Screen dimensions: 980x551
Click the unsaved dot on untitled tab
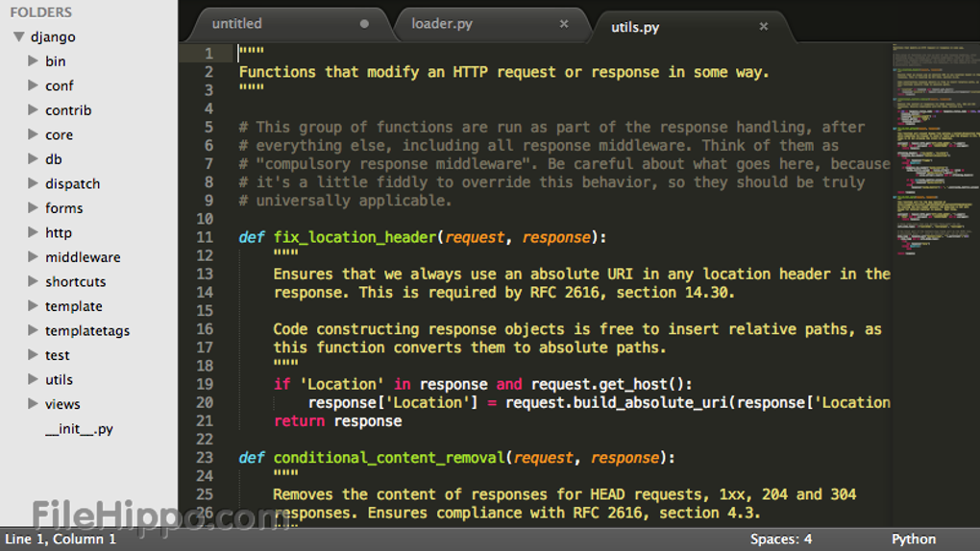point(364,24)
